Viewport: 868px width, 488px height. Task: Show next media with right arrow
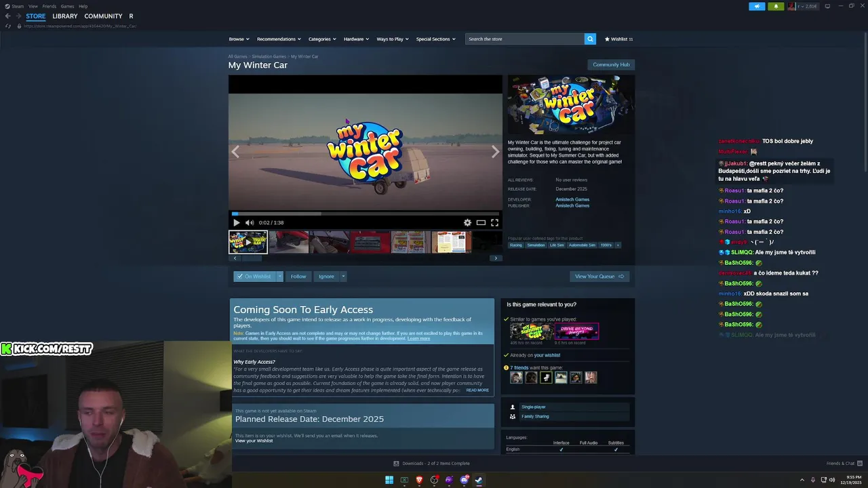495,152
